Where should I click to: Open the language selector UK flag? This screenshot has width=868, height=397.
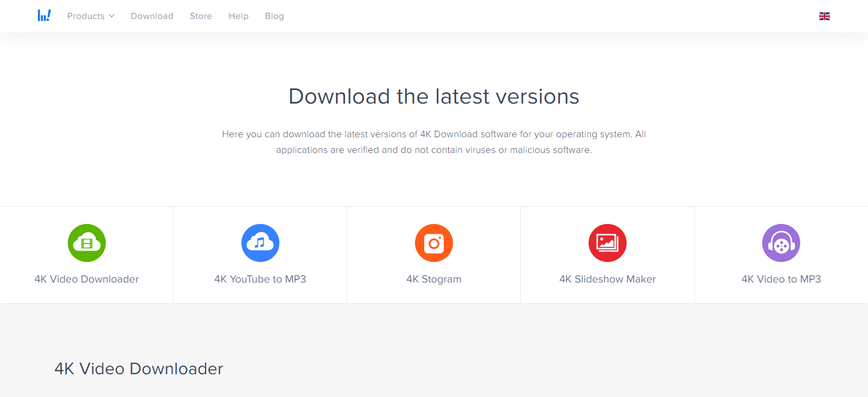825,16
